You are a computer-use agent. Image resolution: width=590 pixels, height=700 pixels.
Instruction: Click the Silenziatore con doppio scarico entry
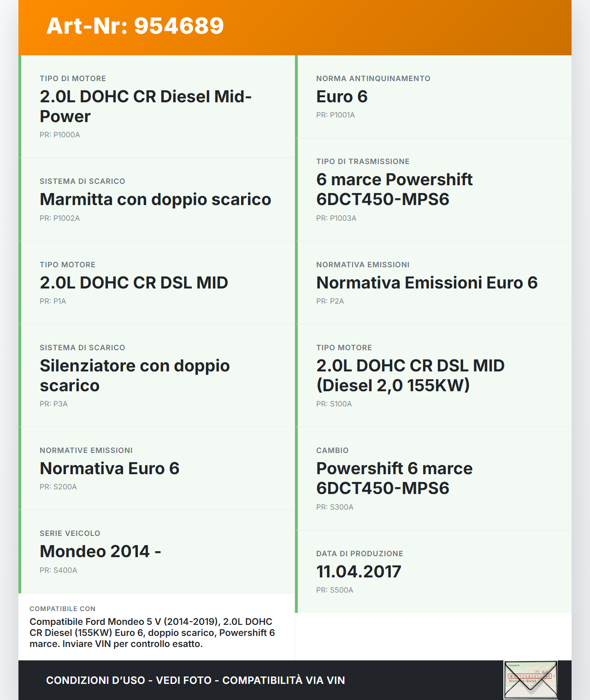[135, 376]
